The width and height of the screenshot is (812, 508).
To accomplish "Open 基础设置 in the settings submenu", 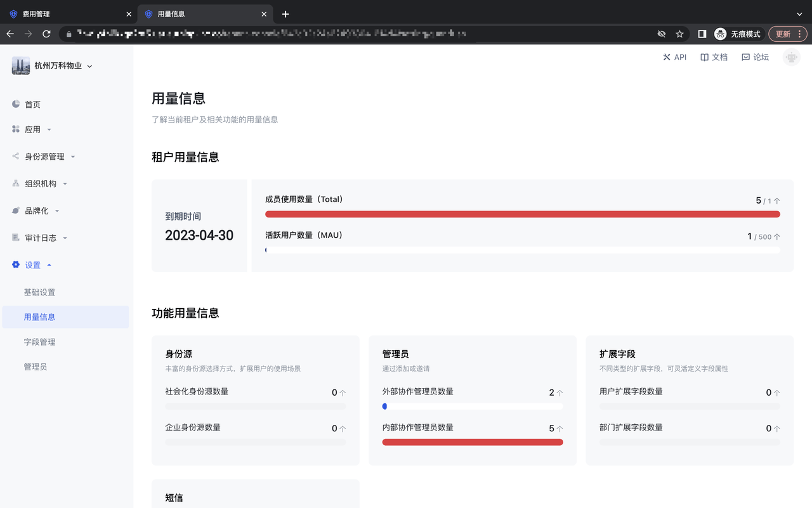I will pos(39,292).
